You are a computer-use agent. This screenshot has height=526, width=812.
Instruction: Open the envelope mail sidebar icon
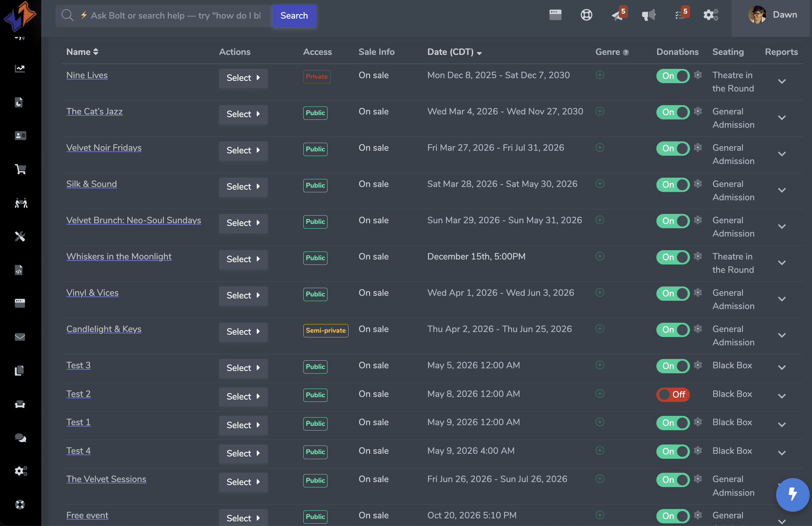[x=20, y=337]
